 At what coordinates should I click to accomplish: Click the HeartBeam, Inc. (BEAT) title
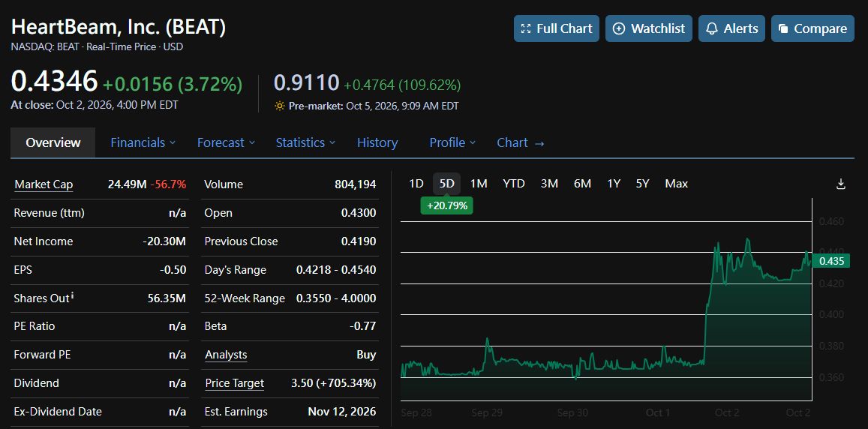pos(119,28)
